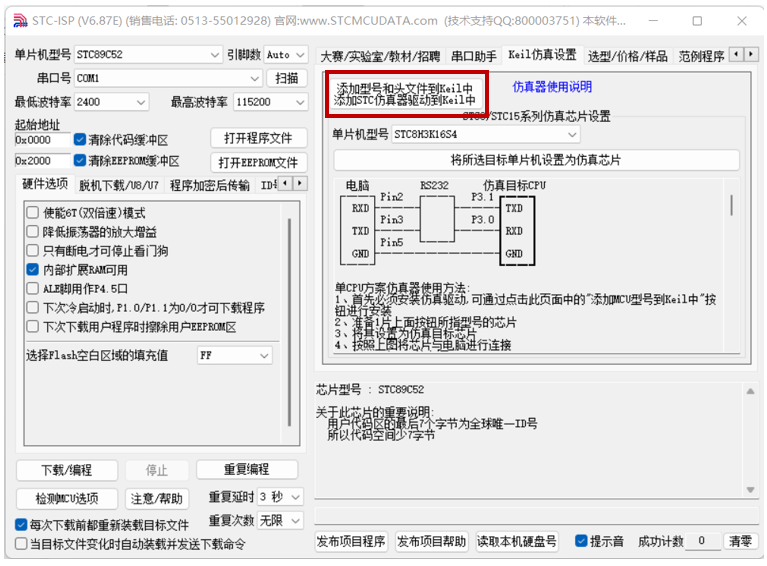Uncheck 内部扩展RAM可用 checkbox
The image size is (767, 566).
coord(32,270)
